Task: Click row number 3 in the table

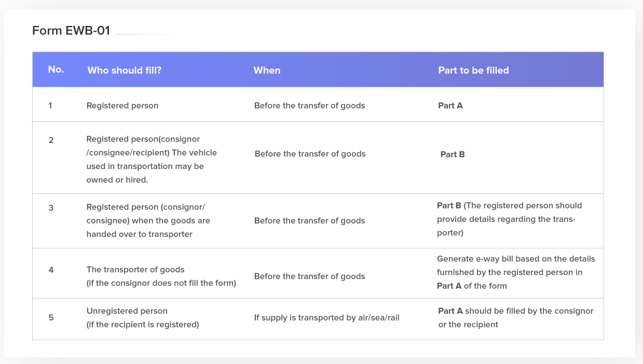Action: pyautogui.click(x=51, y=208)
